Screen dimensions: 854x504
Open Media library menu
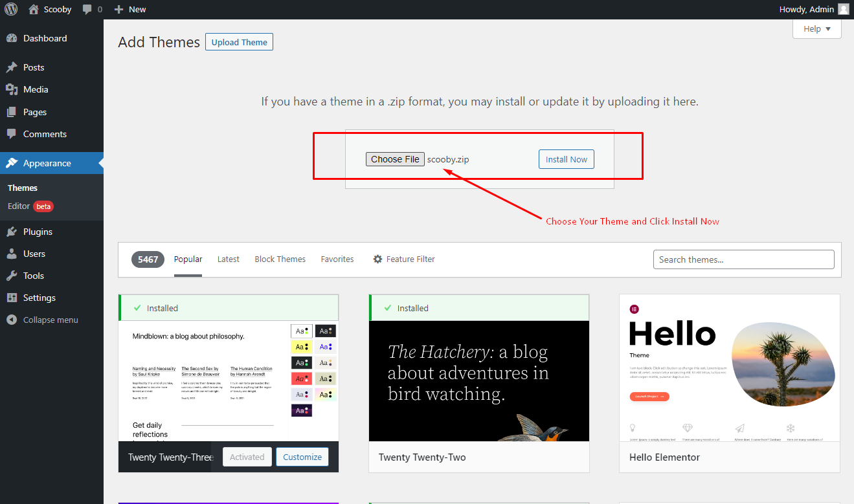[52, 89]
